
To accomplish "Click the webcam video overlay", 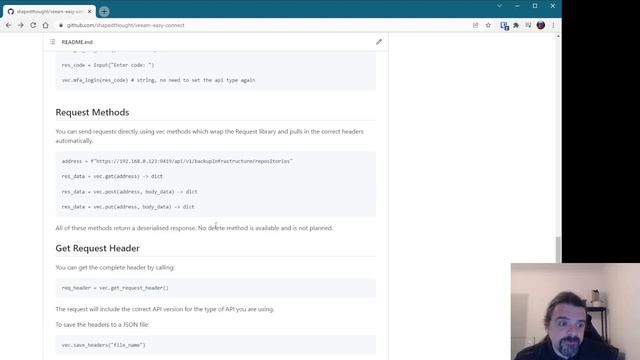I will click(x=575, y=311).
